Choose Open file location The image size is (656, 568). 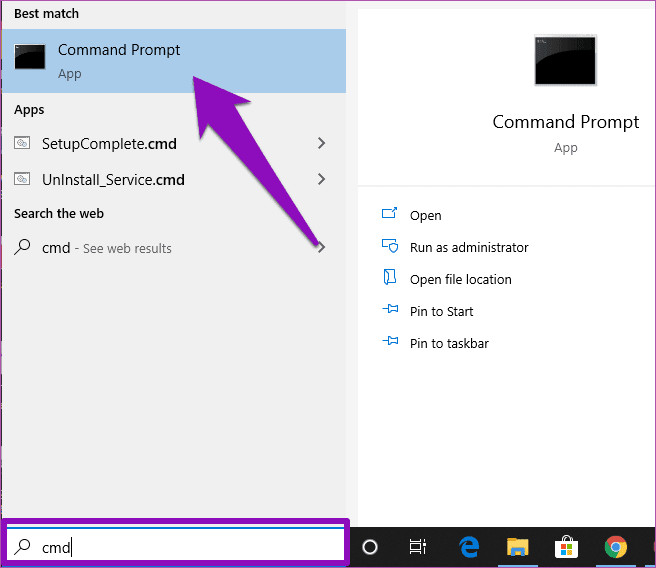pyautogui.click(x=461, y=279)
